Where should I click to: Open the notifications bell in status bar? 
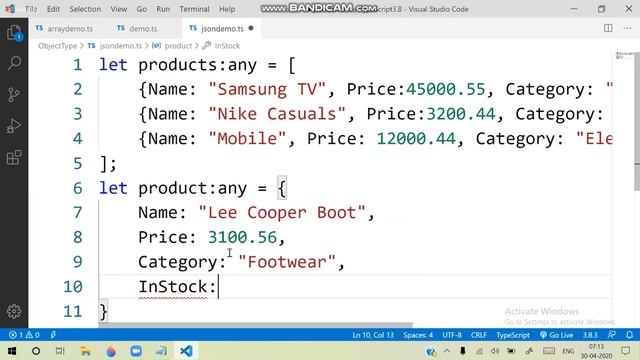coord(629,335)
